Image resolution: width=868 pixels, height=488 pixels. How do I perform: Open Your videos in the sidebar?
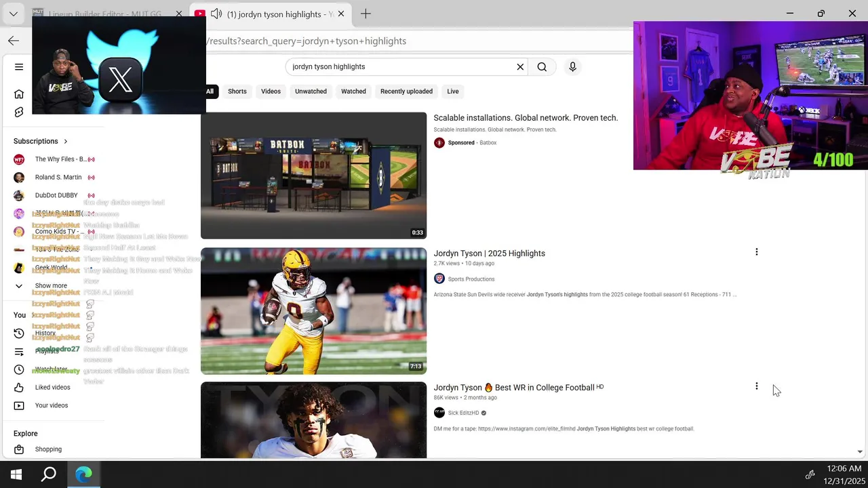point(51,405)
